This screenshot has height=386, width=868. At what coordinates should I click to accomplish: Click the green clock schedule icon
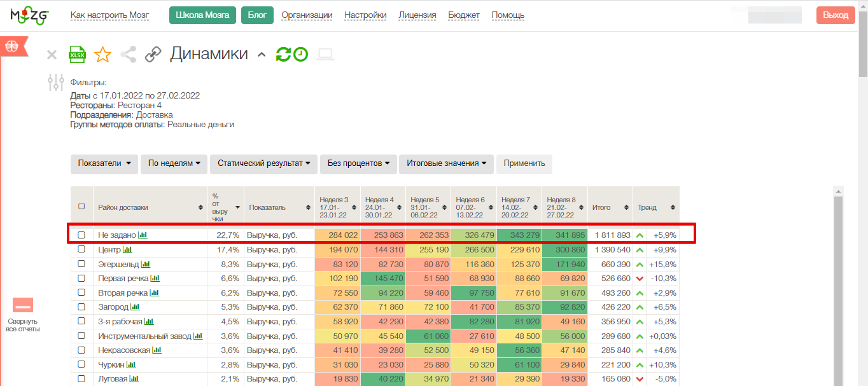pos(300,55)
